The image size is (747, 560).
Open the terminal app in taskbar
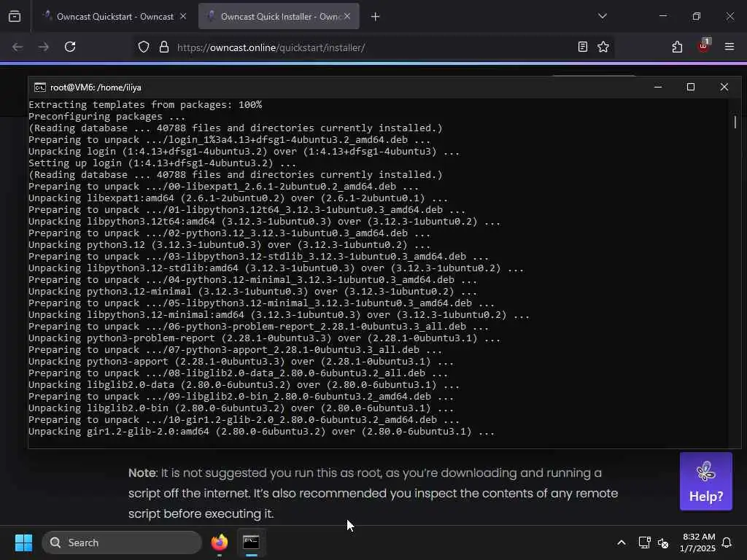pos(251,542)
